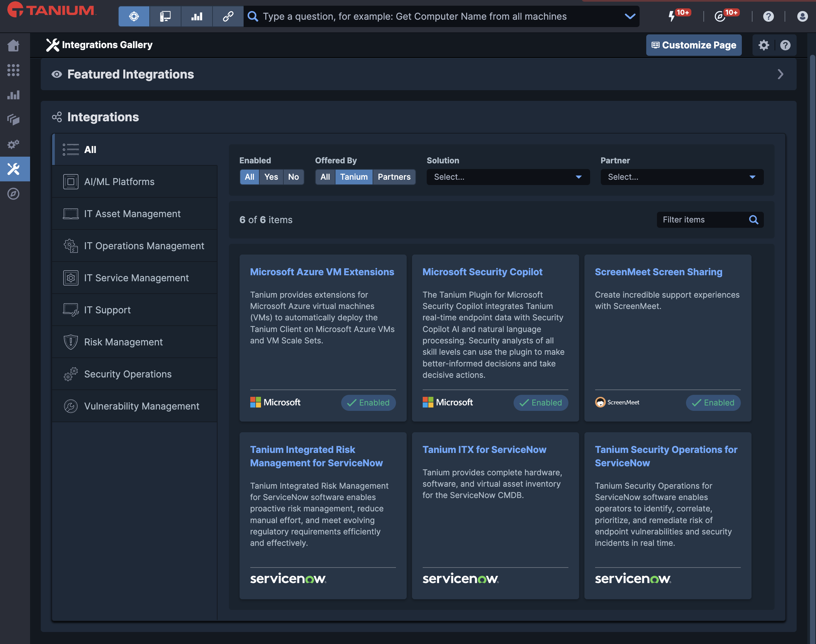The image size is (816, 644).
Task: Open Administration settings gears in the sidebar
Action: click(14, 144)
